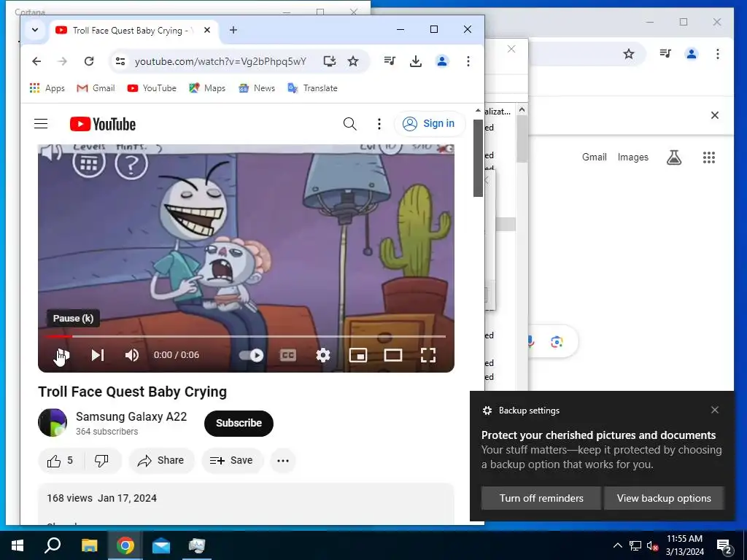Open front Chrome three-dot menu
The width and height of the screenshot is (747, 560).
point(468,61)
